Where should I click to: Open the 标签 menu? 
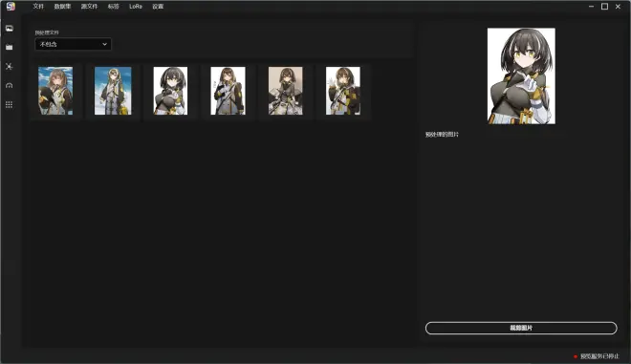coord(114,7)
